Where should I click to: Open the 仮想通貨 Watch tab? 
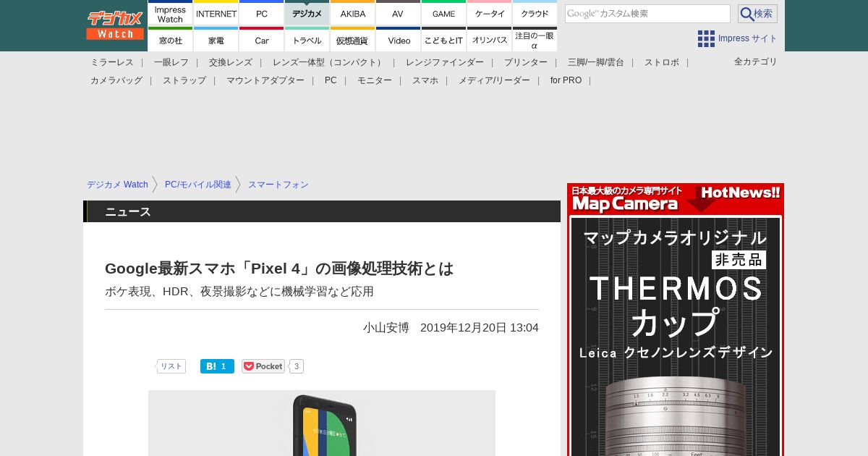(x=352, y=40)
